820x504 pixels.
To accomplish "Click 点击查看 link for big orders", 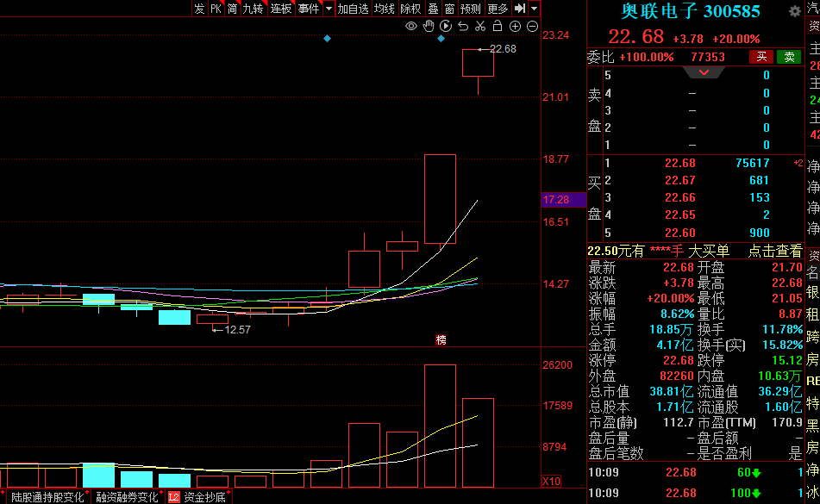I will point(775,252).
